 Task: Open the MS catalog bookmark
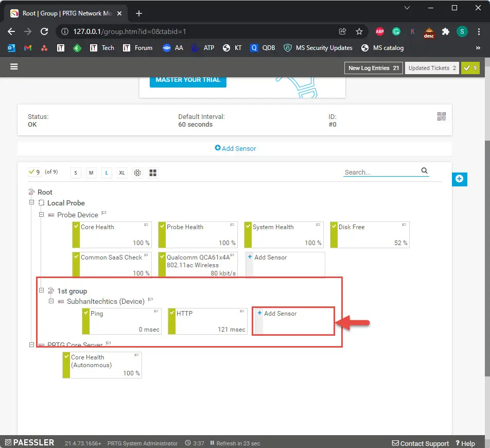click(x=382, y=48)
